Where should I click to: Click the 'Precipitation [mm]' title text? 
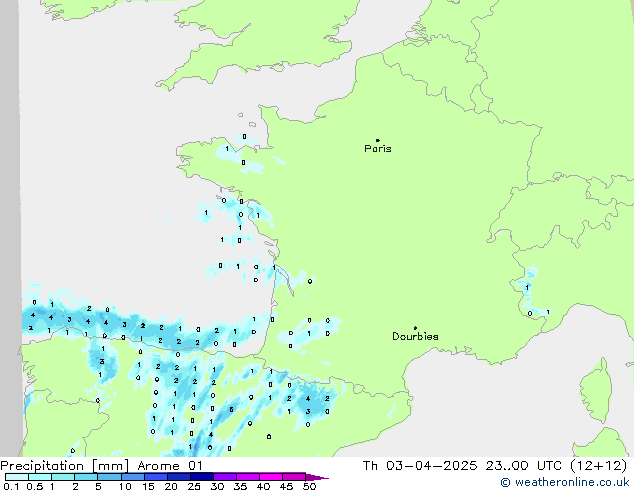64,466
